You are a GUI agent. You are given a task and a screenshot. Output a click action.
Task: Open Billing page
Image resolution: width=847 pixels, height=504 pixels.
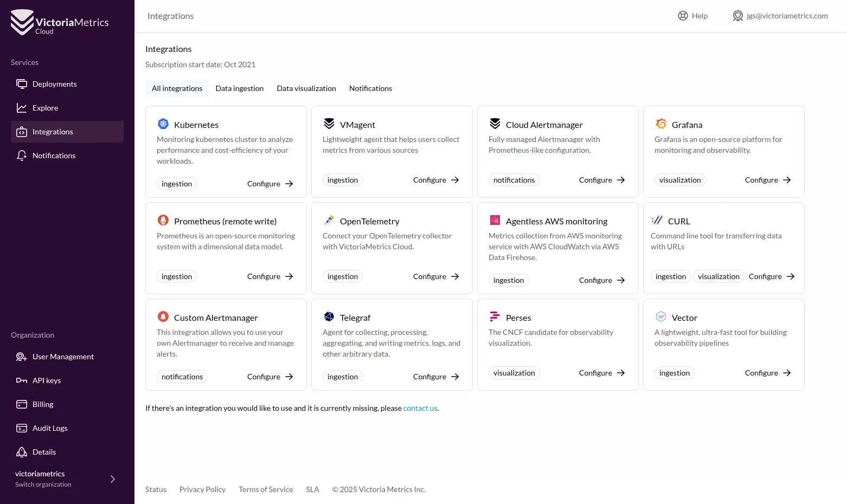tap(67, 404)
